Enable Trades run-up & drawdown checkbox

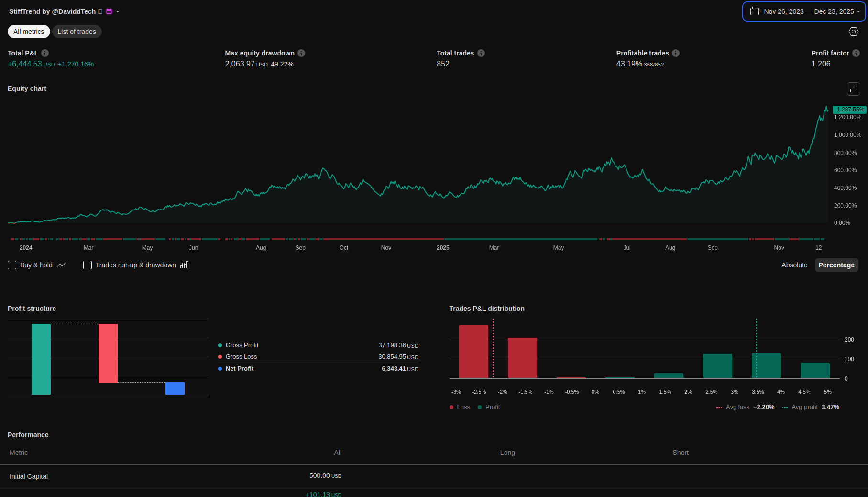pos(88,265)
